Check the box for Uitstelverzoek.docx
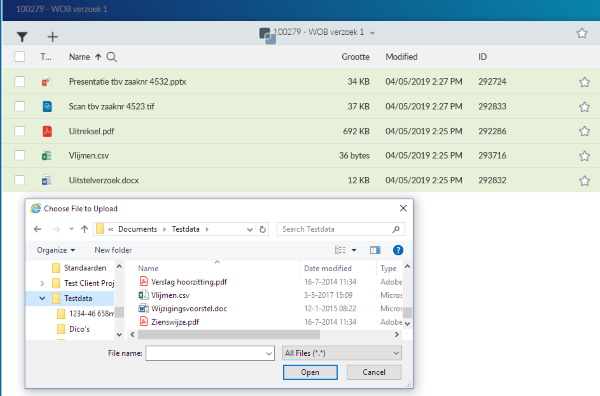Viewport: 600px width, 396px height. point(20,180)
